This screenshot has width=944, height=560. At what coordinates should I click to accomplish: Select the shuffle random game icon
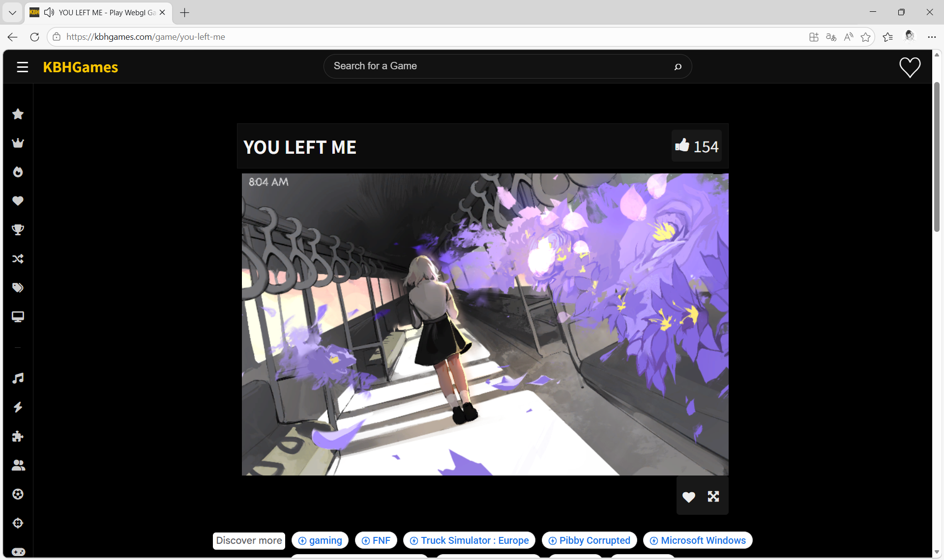pos(18,259)
